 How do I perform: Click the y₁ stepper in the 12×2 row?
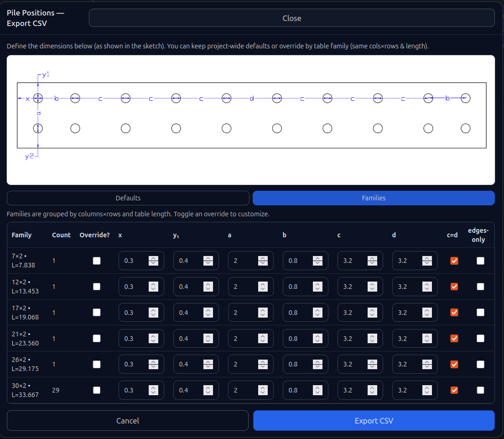click(x=208, y=287)
